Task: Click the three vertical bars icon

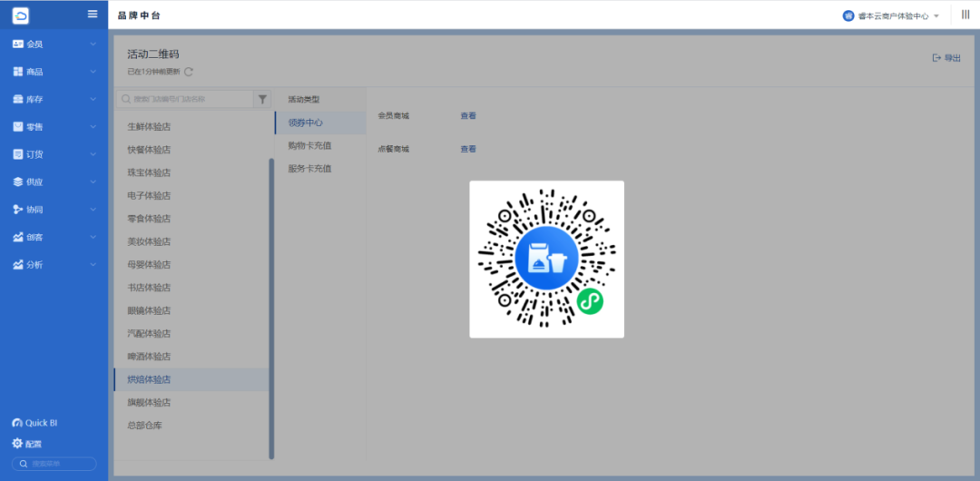Action: tap(965, 15)
